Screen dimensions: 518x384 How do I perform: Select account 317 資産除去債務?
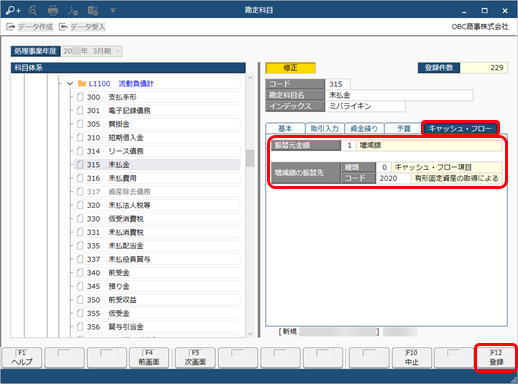click(x=157, y=191)
